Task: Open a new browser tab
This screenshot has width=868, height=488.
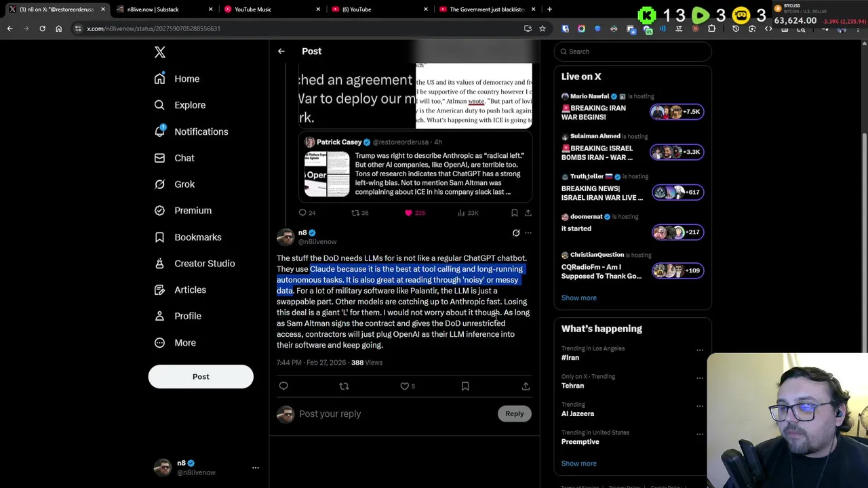Action: 549,9
